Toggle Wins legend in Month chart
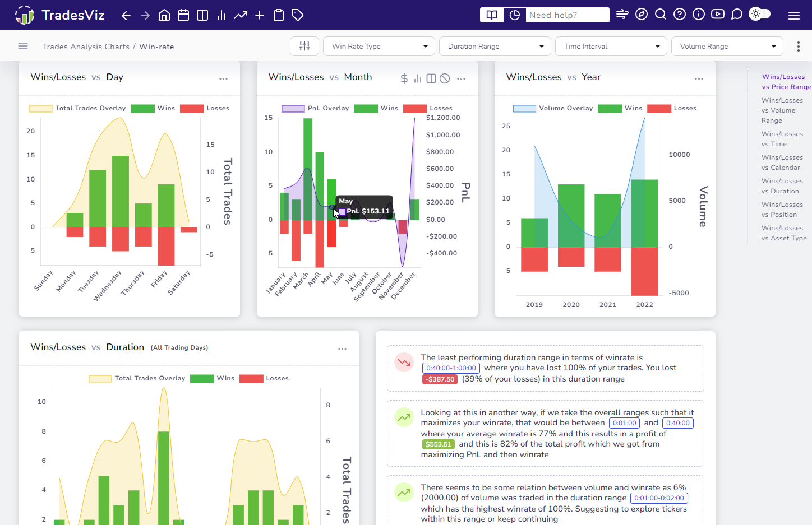812x525 pixels. pyautogui.click(x=376, y=108)
